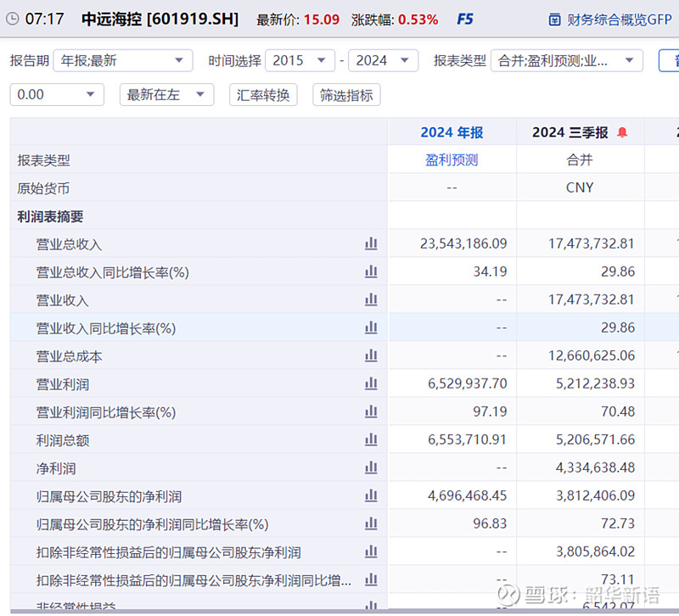
Task: Open chart icon for 营业总成本 row
Action: [371, 356]
